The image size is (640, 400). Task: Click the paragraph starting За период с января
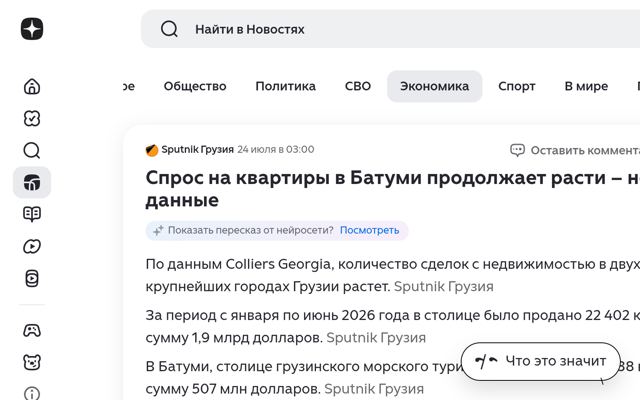point(393,327)
